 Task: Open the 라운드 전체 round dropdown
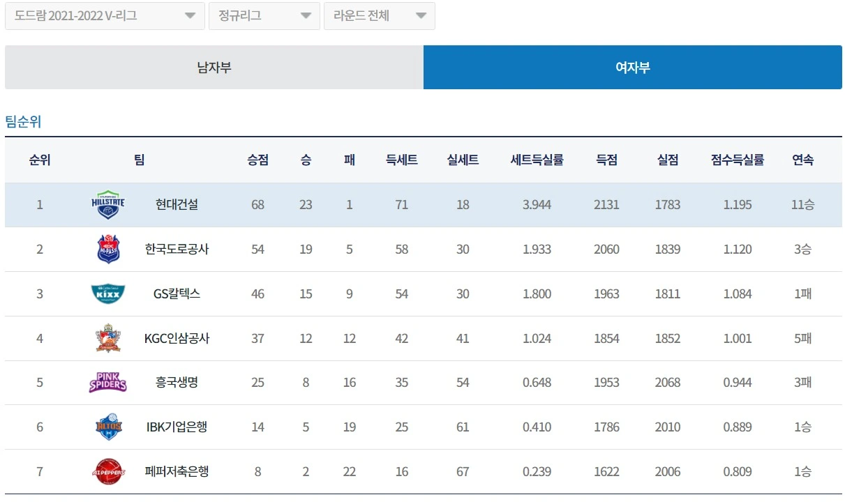(x=380, y=16)
